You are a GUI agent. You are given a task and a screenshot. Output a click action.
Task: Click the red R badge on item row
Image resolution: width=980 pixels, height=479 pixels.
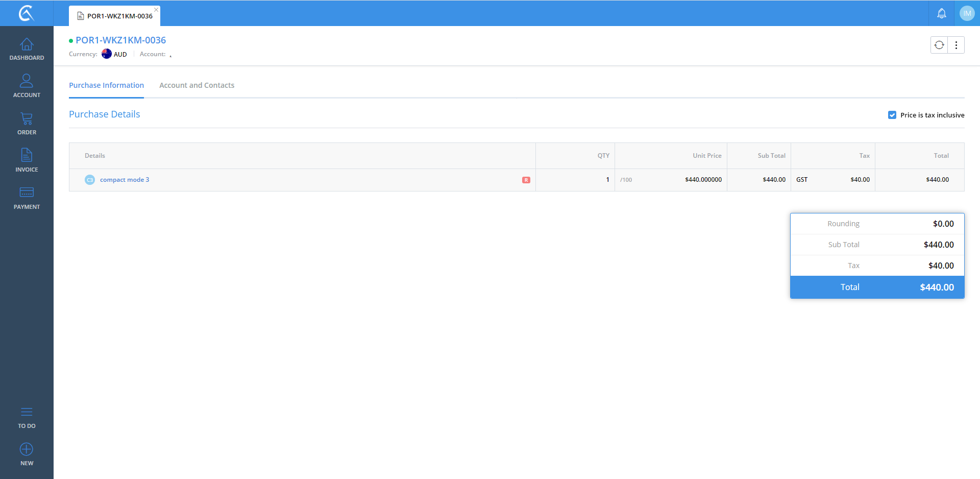(x=526, y=180)
